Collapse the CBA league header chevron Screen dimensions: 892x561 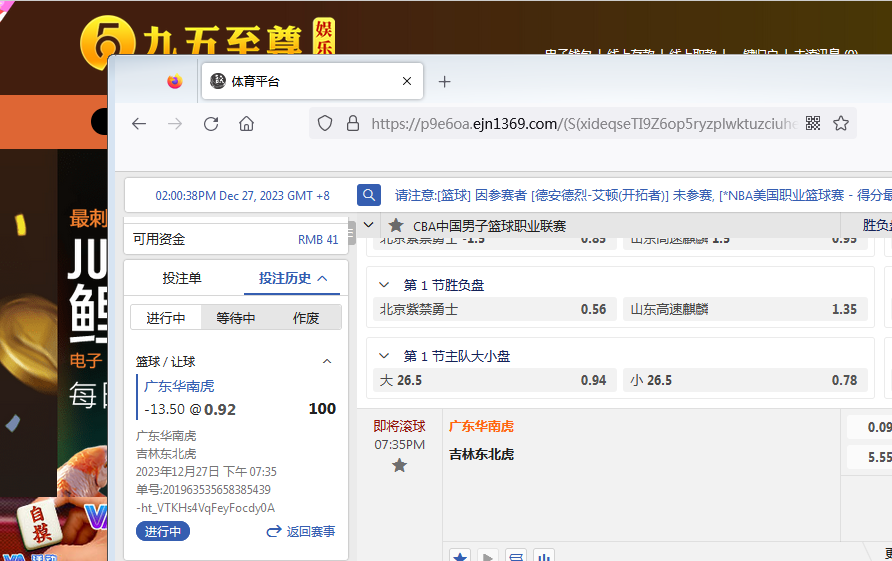(x=368, y=226)
